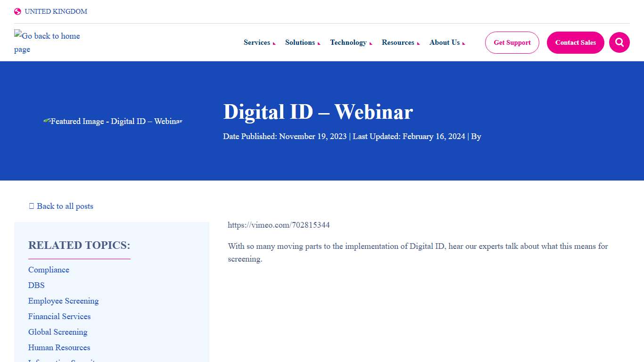Click the Global Screening topic link

tap(58, 332)
